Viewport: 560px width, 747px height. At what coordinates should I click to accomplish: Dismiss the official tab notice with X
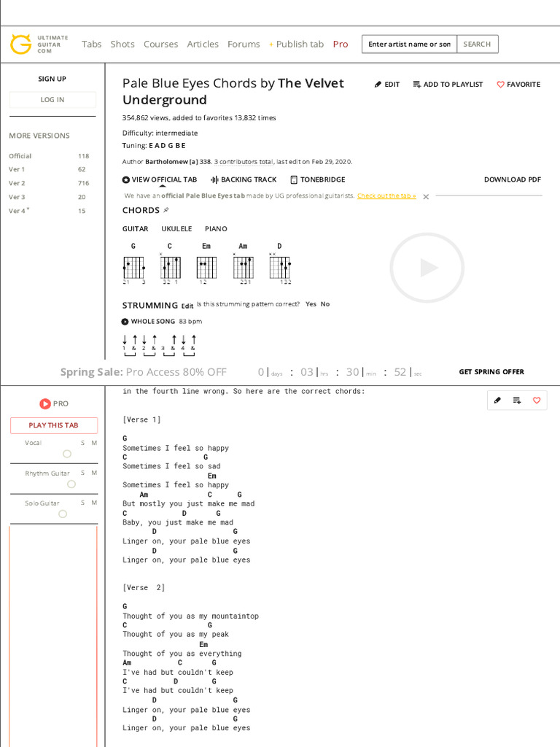click(426, 197)
